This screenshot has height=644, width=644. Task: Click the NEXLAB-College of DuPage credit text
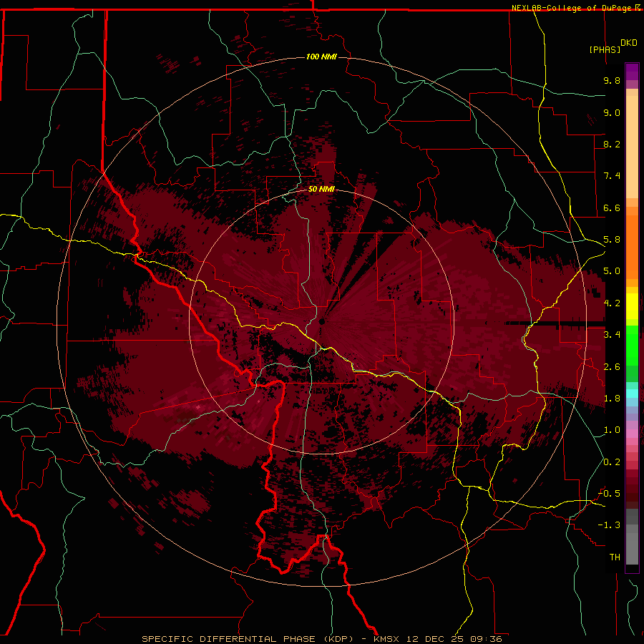point(573,8)
